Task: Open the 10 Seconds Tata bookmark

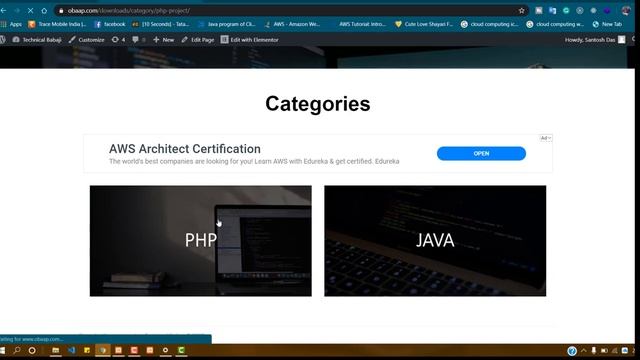Action: click(161, 24)
